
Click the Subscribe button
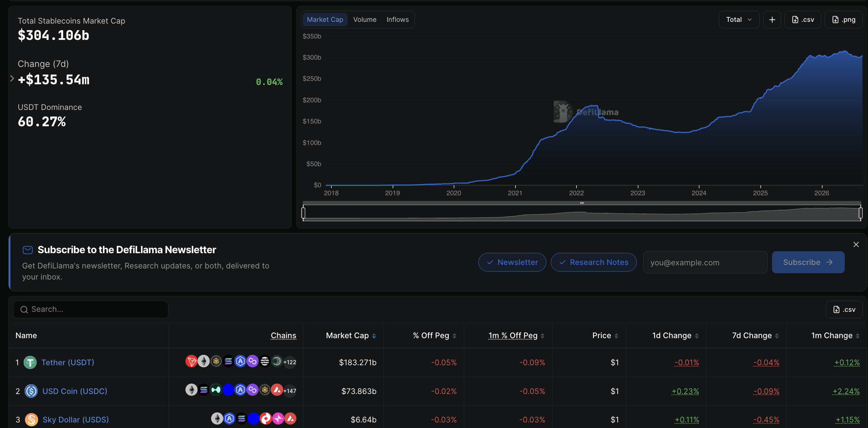click(808, 262)
